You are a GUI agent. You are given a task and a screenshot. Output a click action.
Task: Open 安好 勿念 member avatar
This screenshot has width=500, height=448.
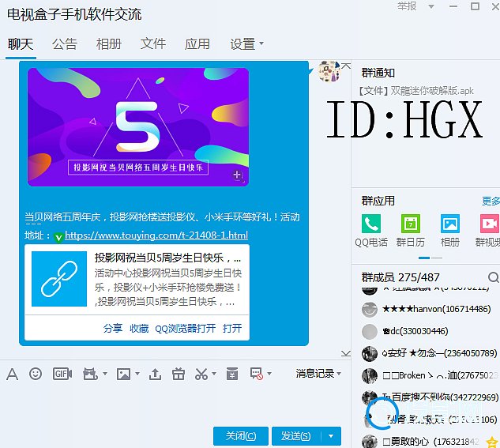370,353
